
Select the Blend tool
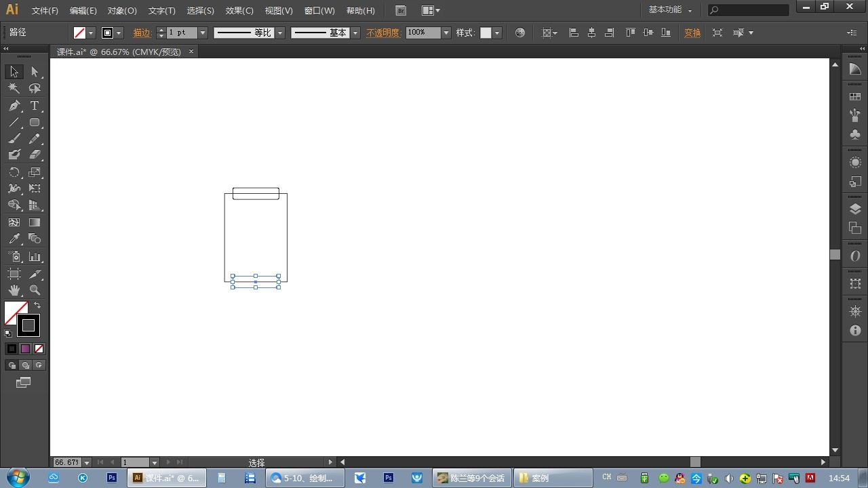(35, 239)
